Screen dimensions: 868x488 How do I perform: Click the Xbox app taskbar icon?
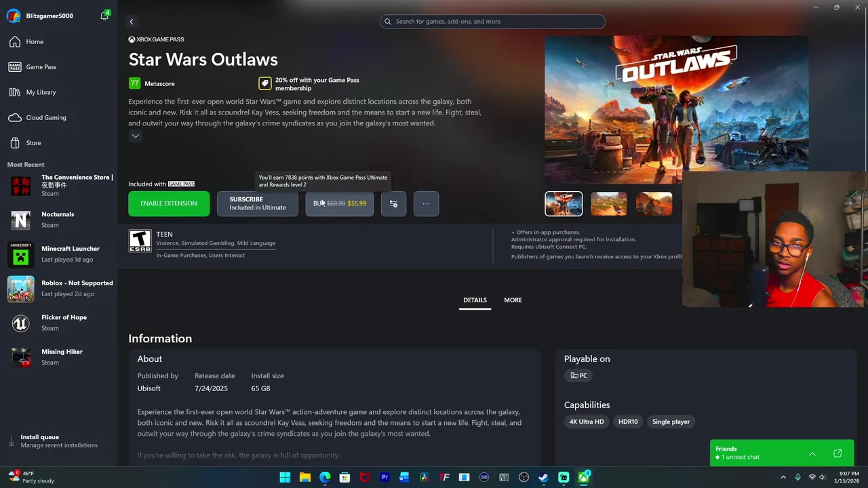[x=584, y=477]
